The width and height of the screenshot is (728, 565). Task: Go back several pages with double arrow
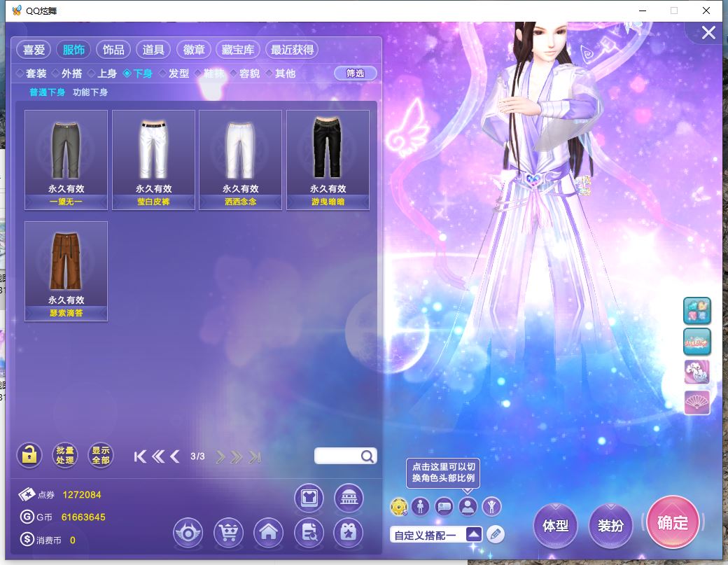pos(158,456)
